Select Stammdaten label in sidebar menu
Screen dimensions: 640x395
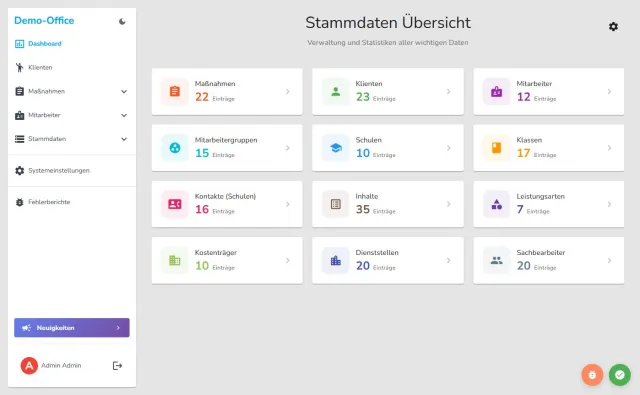coord(47,139)
